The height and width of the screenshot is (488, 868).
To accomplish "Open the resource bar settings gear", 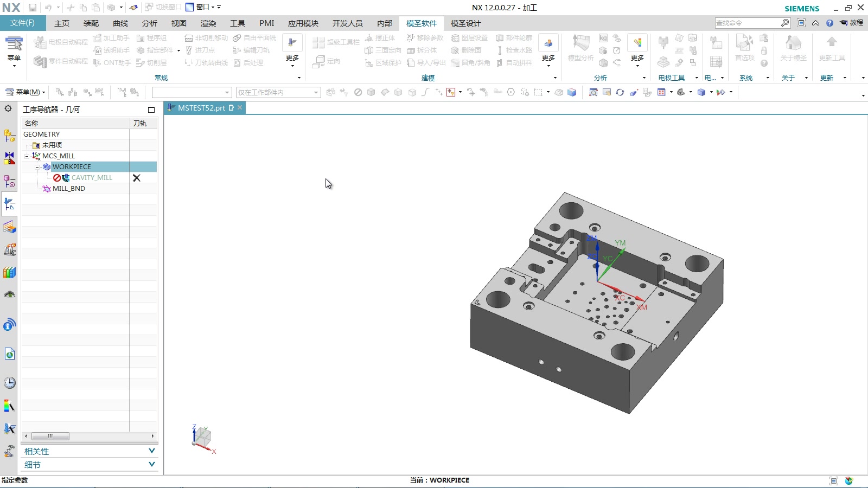I will pos(8,108).
